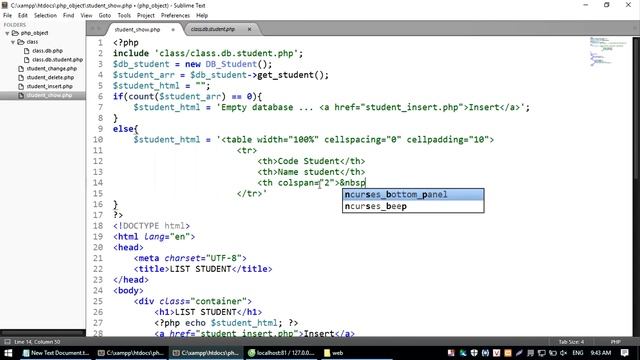Choose ncurses_beep autocomplete suggestion

point(413,206)
